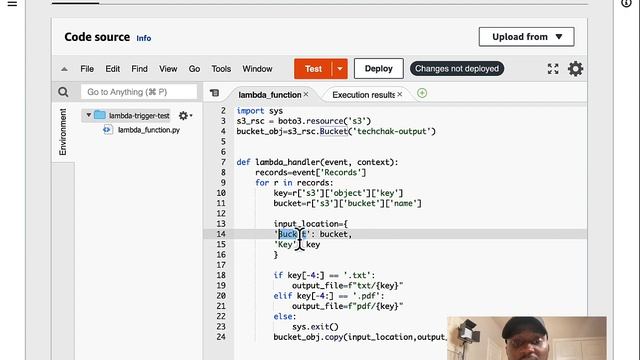Viewport: 640px width, 360px height.
Task: Open editor preferences gear icon
Action: pos(576,69)
